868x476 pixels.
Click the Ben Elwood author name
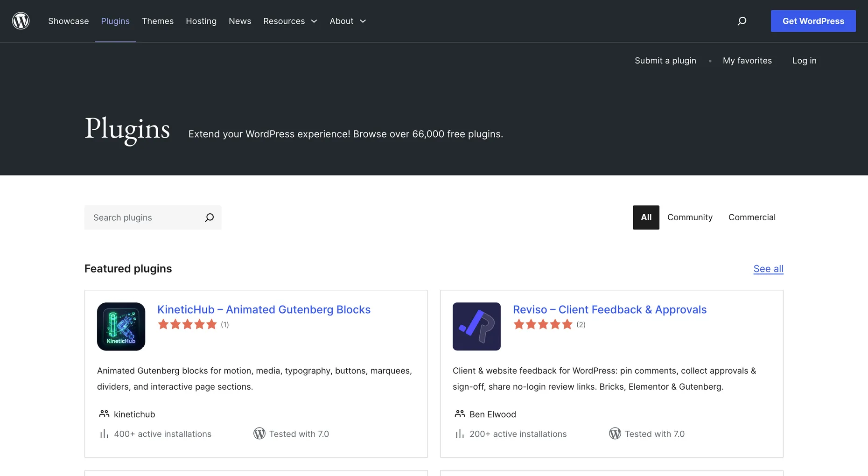[493, 414]
